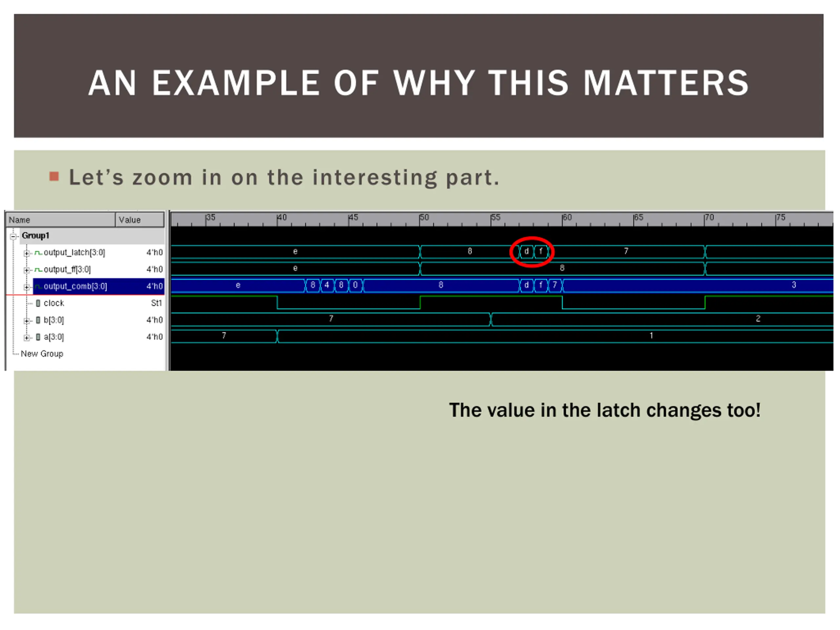Click the St1 value of clock

pyautogui.click(x=157, y=303)
